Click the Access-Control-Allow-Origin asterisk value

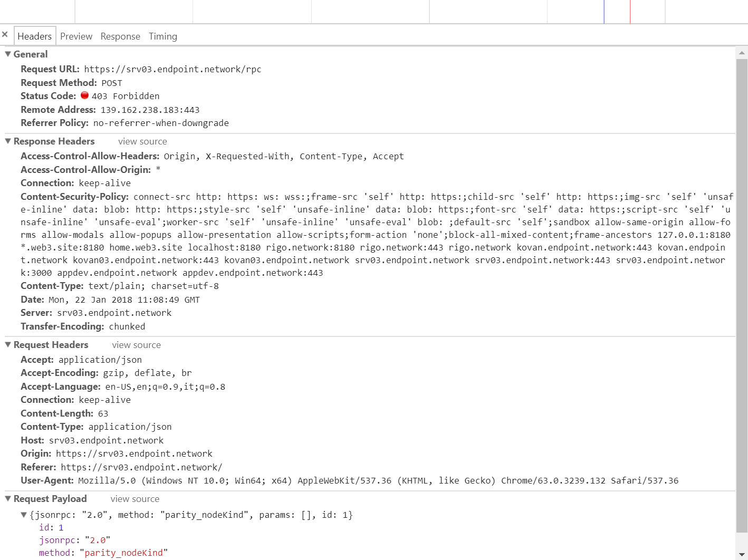pyautogui.click(x=158, y=170)
